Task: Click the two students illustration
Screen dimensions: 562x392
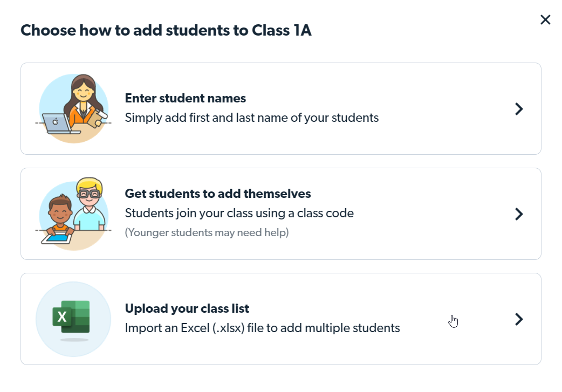Action: pos(73,214)
